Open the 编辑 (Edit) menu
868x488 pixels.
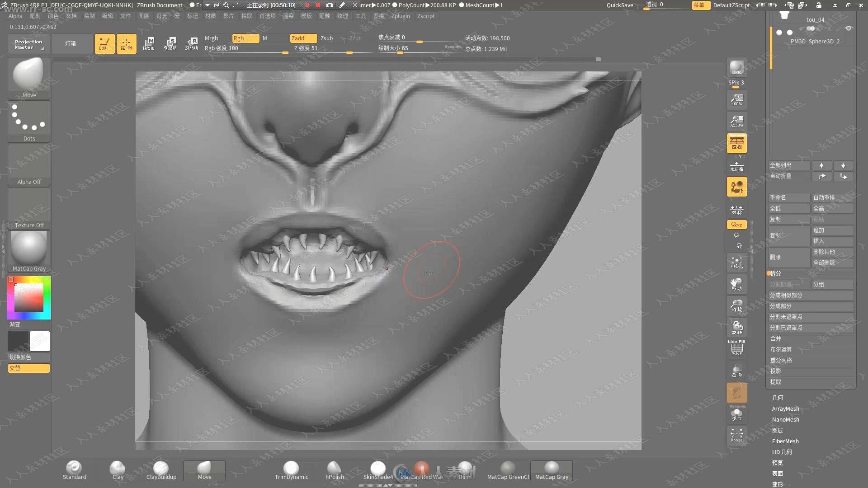[x=108, y=16]
